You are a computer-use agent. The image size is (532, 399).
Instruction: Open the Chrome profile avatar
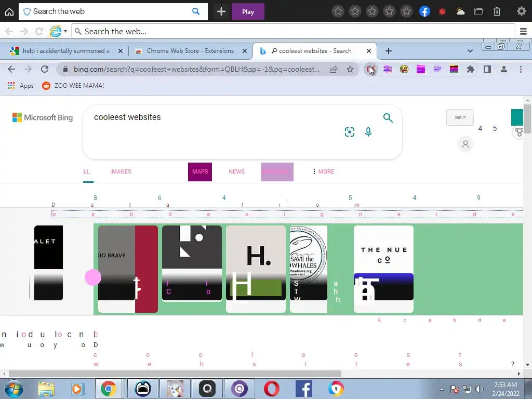504,69
